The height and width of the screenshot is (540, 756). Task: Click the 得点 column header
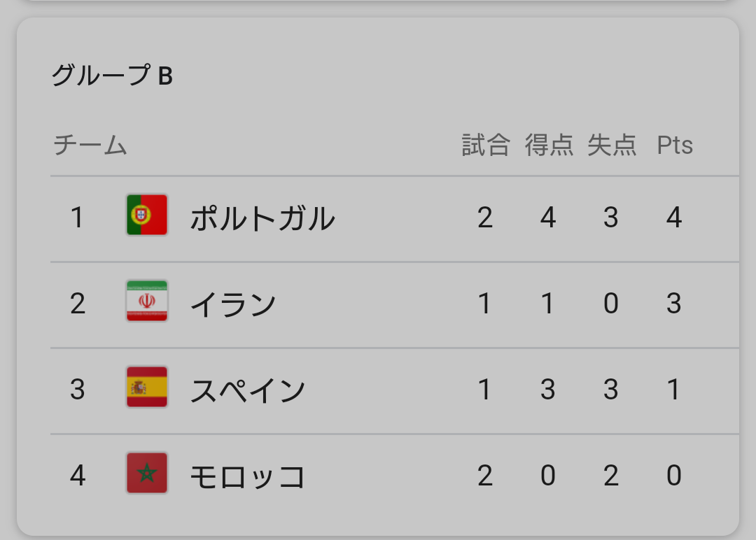point(549,145)
